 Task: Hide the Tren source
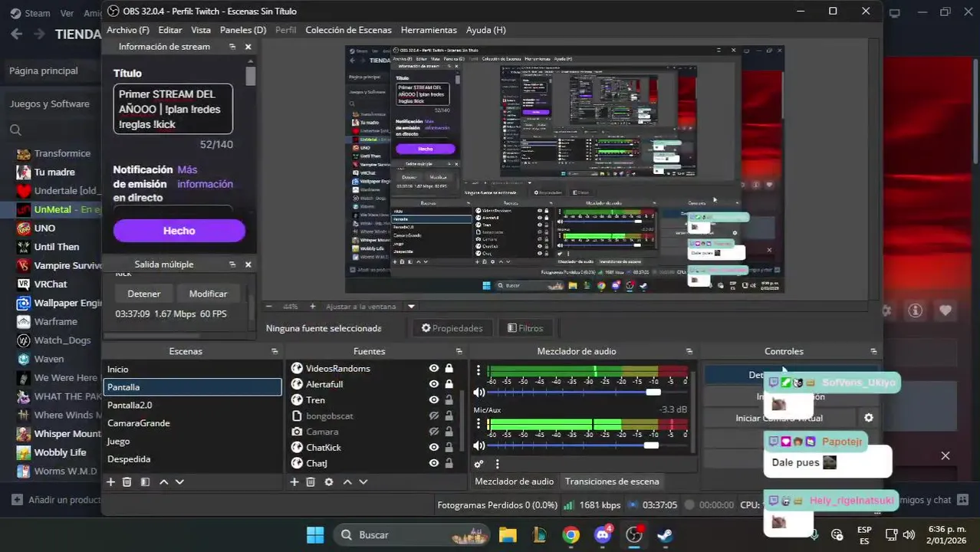434,400
